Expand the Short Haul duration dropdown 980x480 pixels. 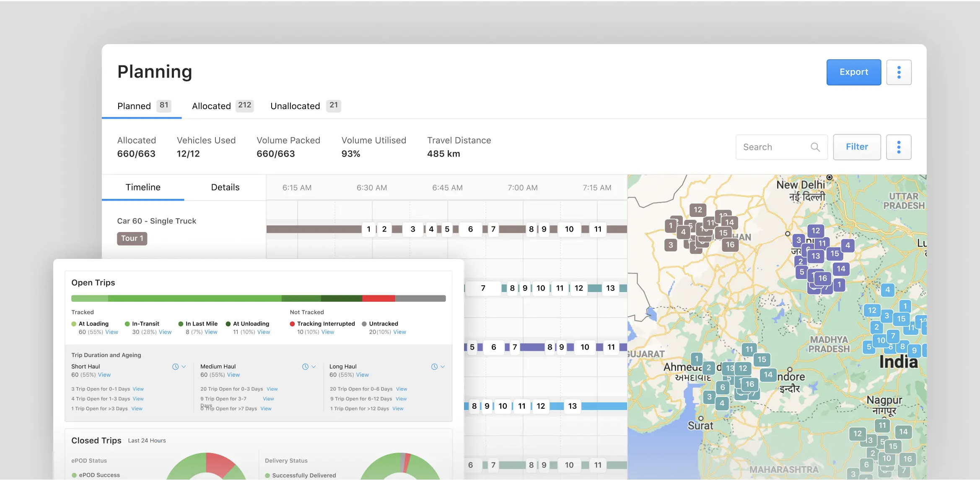(183, 366)
